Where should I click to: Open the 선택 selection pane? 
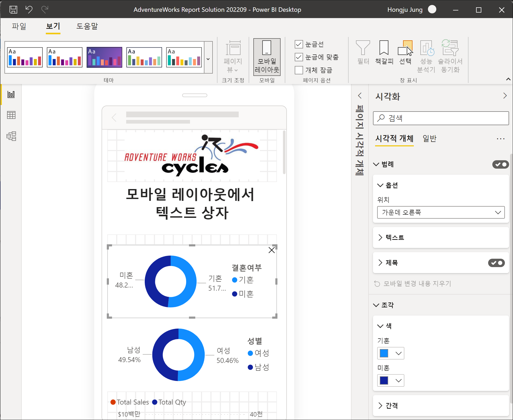point(405,52)
